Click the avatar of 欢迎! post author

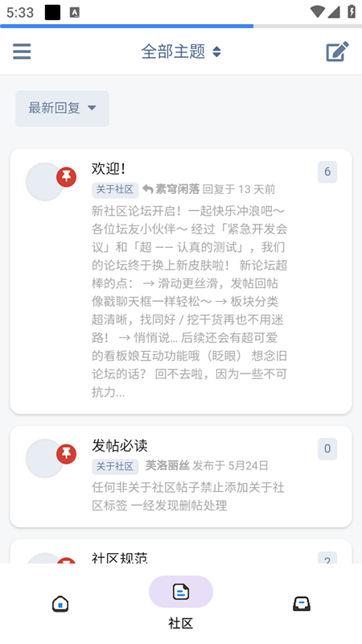coord(45,182)
